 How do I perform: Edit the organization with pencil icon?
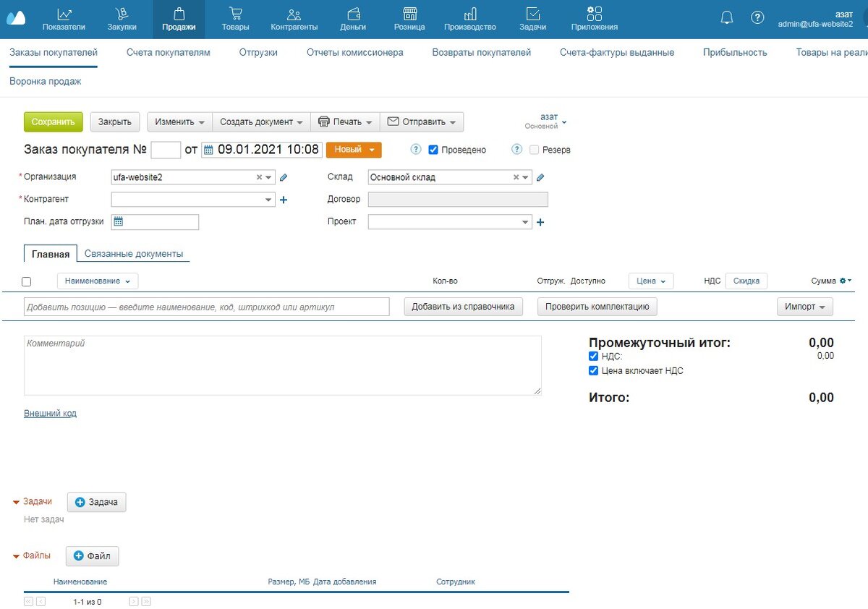(284, 177)
